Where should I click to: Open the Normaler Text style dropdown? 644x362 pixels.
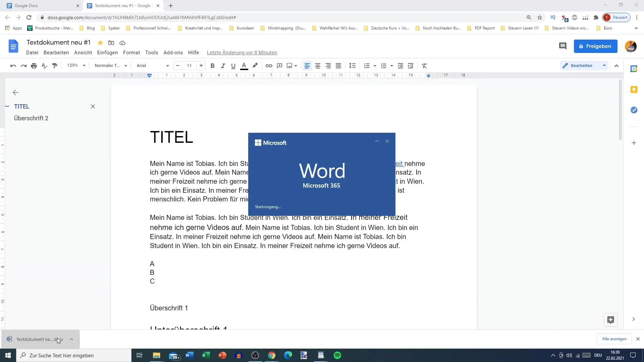tap(111, 66)
